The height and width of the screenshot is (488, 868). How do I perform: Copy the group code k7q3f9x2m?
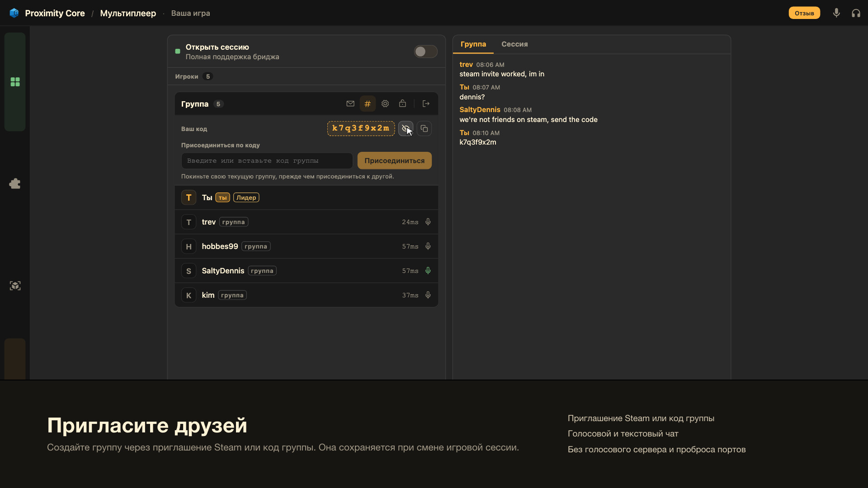pyautogui.click(x=424, y=129)
